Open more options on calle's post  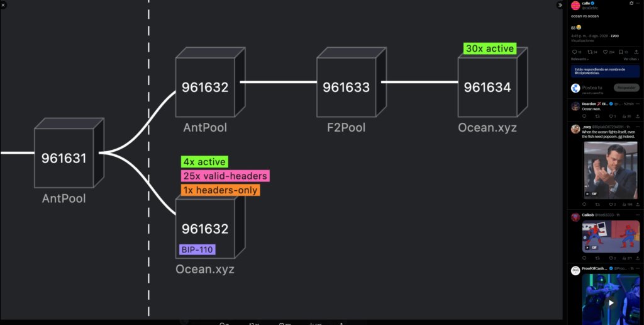point(638,3)
